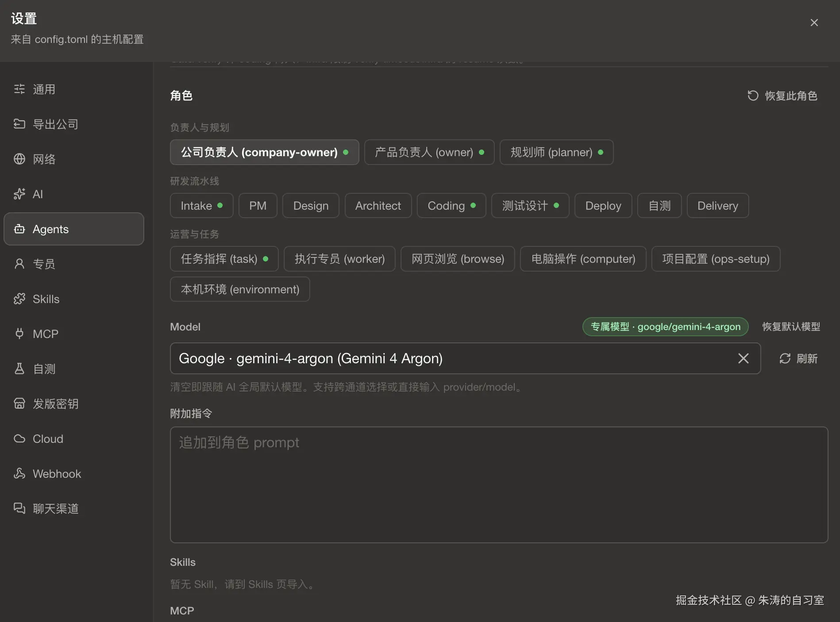Choose the Coding pipeline role
840x622 pixels.
click(452, 206)
